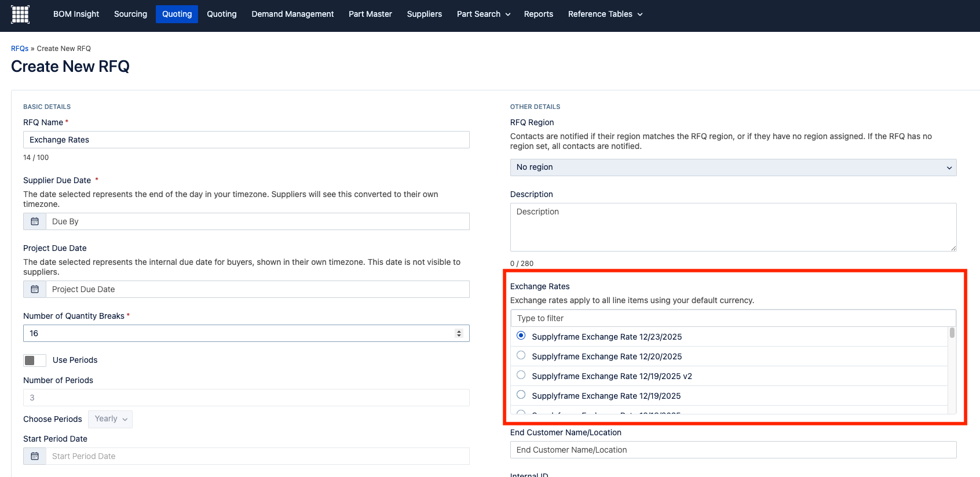Open the Reference Tables menu

605,14
